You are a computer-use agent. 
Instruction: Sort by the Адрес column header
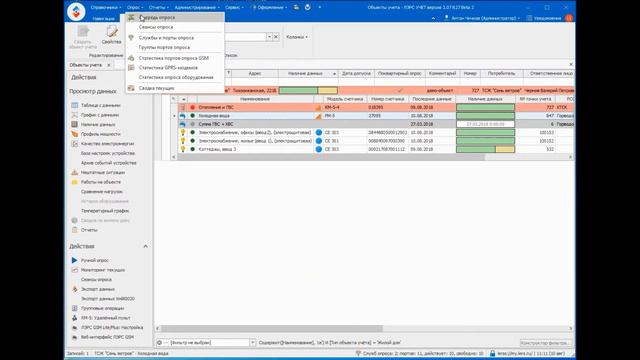[x=255, y=73]
